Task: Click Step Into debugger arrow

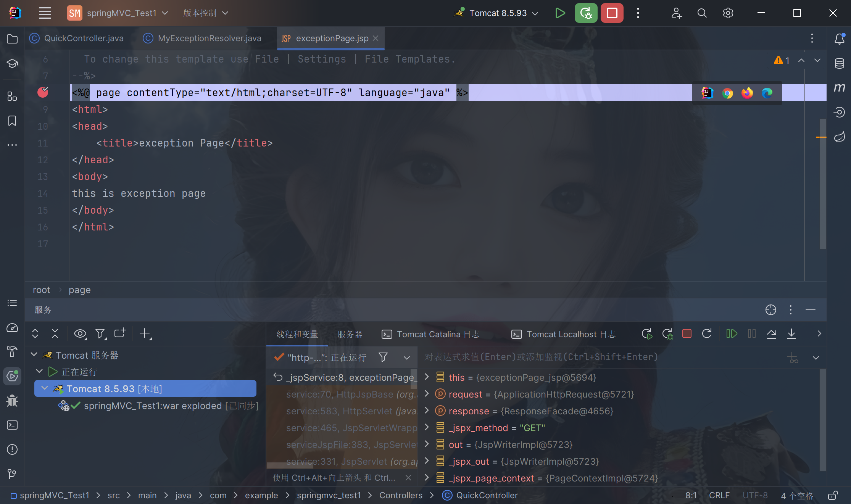Action: pyautogui.click(x=791, y=334)
